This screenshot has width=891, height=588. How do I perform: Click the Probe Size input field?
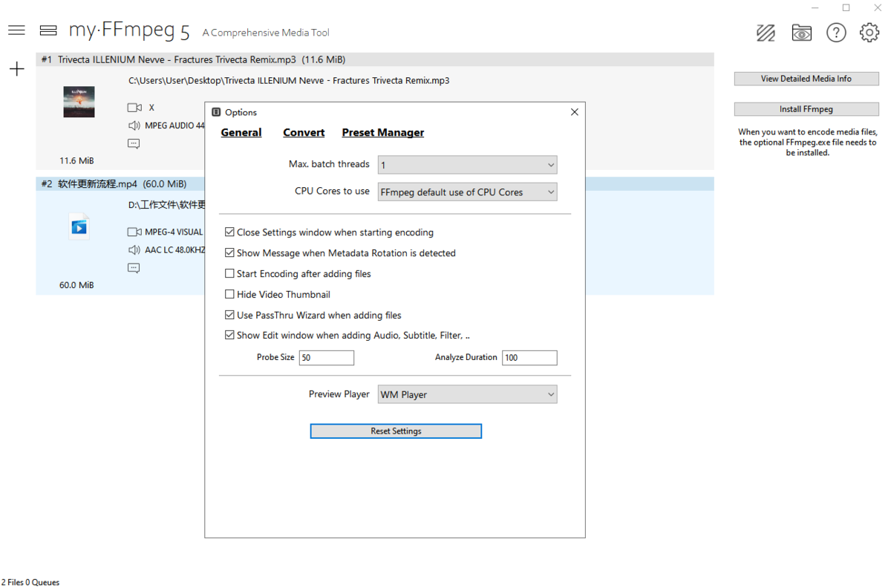(x=326, y=358)
